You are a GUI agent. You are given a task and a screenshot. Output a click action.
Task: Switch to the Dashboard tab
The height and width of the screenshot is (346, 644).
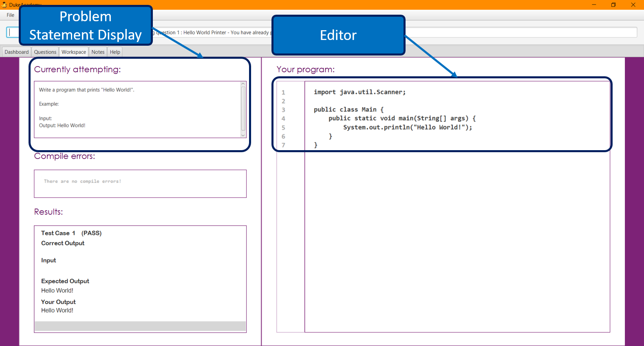[x=17, y=52]
